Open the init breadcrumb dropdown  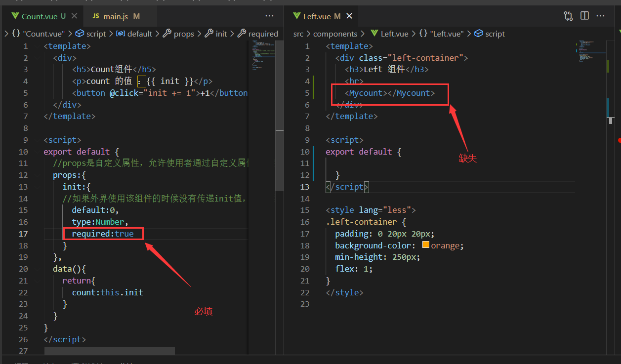[221, 34]
